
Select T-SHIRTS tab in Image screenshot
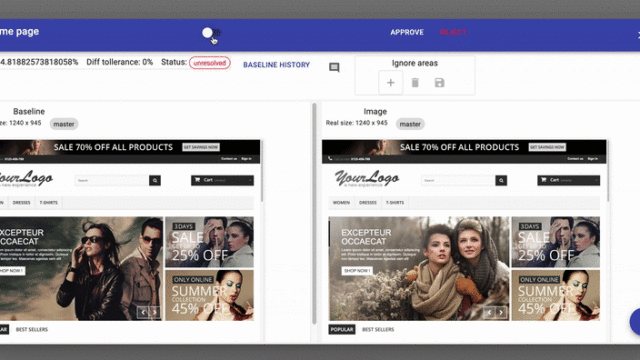pyautogui.click(x=395, y=202)
